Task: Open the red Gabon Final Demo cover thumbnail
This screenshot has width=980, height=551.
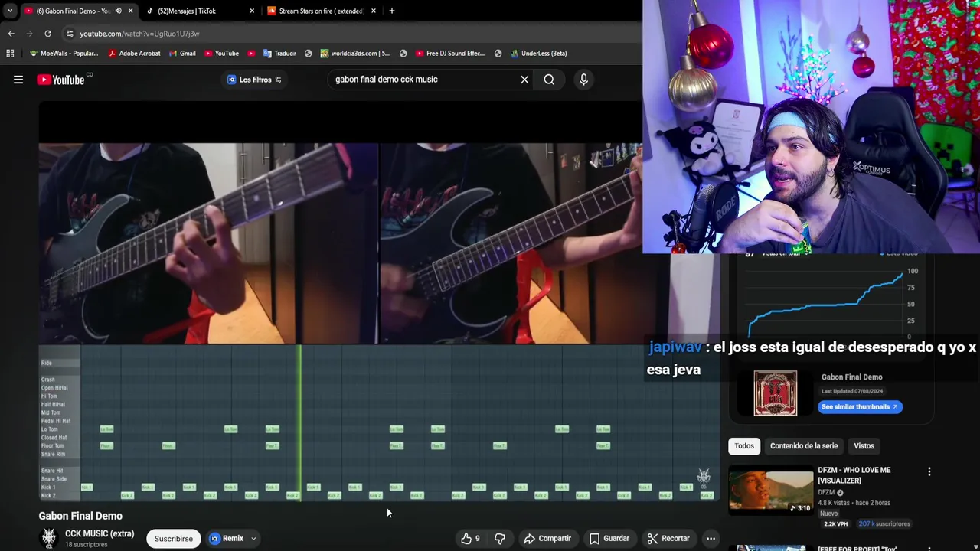Action: [776, 393]
